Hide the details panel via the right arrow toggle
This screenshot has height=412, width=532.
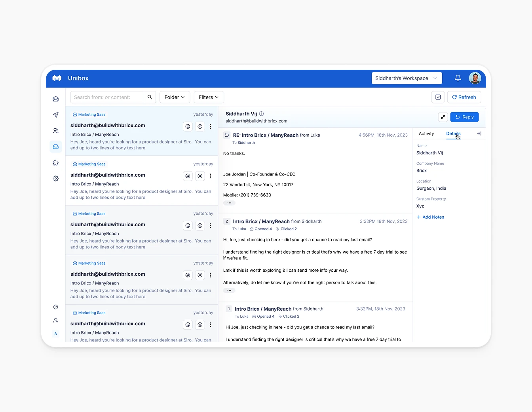479,134
